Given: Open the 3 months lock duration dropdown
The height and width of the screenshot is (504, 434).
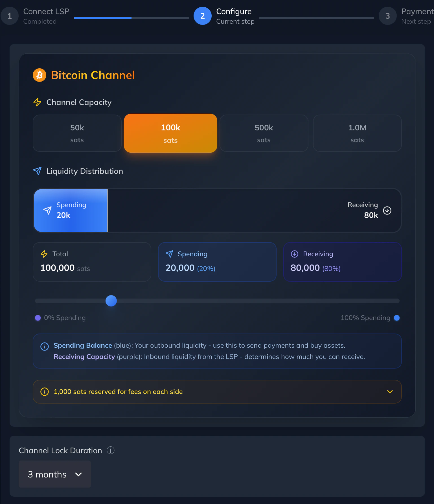Looking at the screenshot, I should (54, 474).
